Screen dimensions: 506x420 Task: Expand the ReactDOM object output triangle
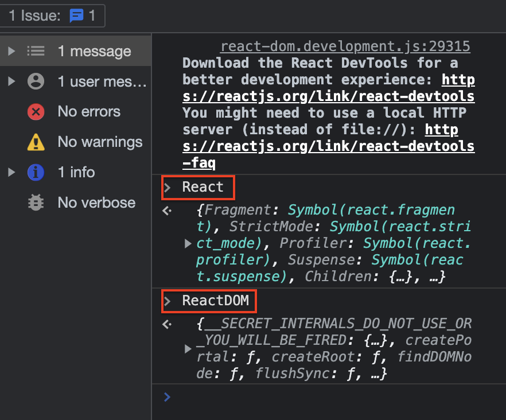[188, 349]
